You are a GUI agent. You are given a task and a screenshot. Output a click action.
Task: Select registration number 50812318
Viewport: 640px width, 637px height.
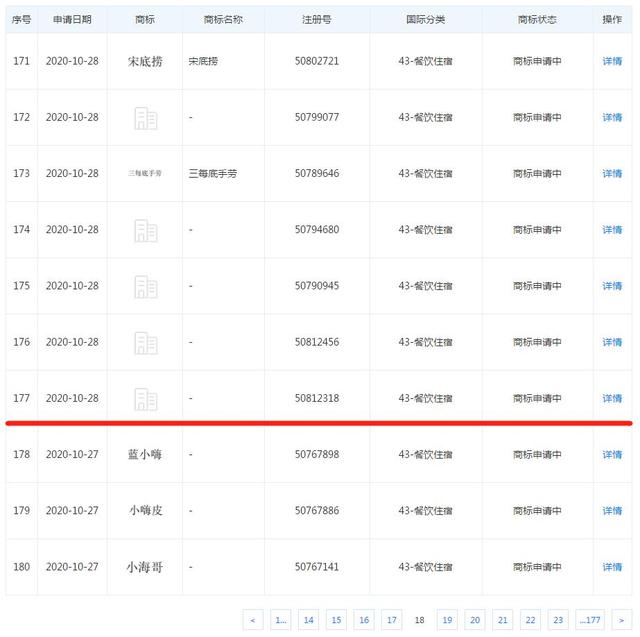(317, 398)
